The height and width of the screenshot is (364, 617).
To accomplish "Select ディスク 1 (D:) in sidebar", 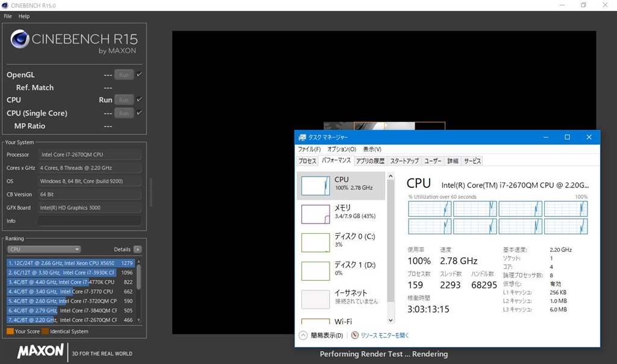I will [341, 271].
